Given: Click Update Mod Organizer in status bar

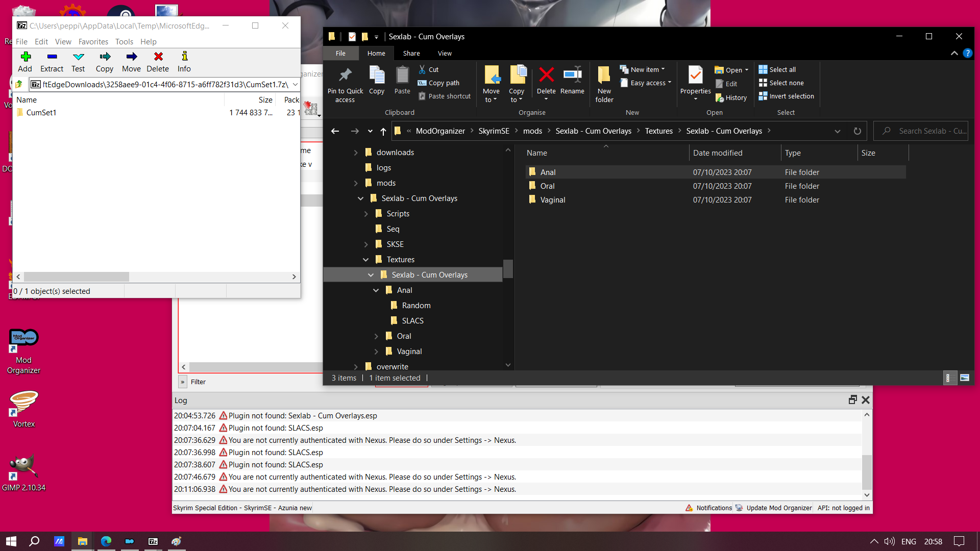Looking at the screenshot, I should point(774,508).
